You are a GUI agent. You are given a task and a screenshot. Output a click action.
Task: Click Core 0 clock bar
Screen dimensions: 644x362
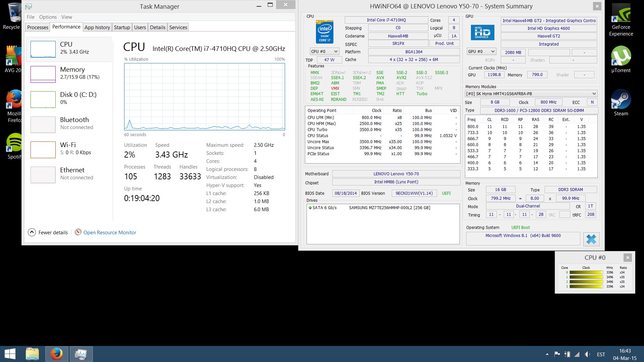tap(586, 273)
